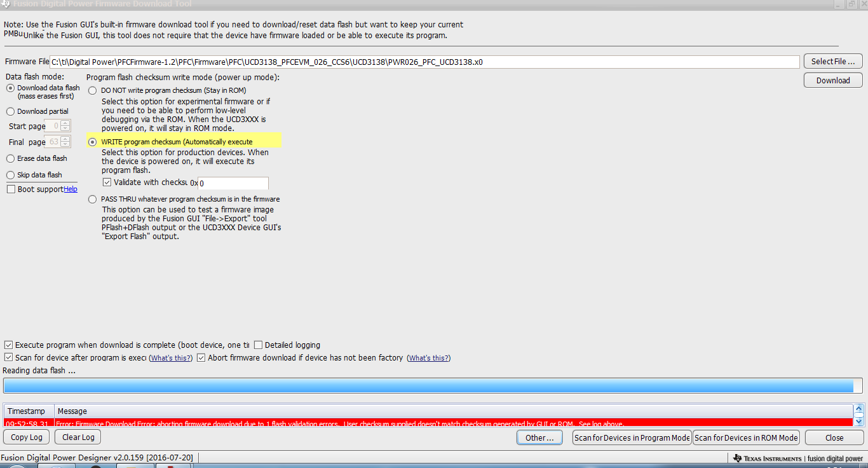The width and height of the screenshot is (868, 468).
Task: Select the 'WRITE program checksum' radio option
Action: [x=93, y=142]
